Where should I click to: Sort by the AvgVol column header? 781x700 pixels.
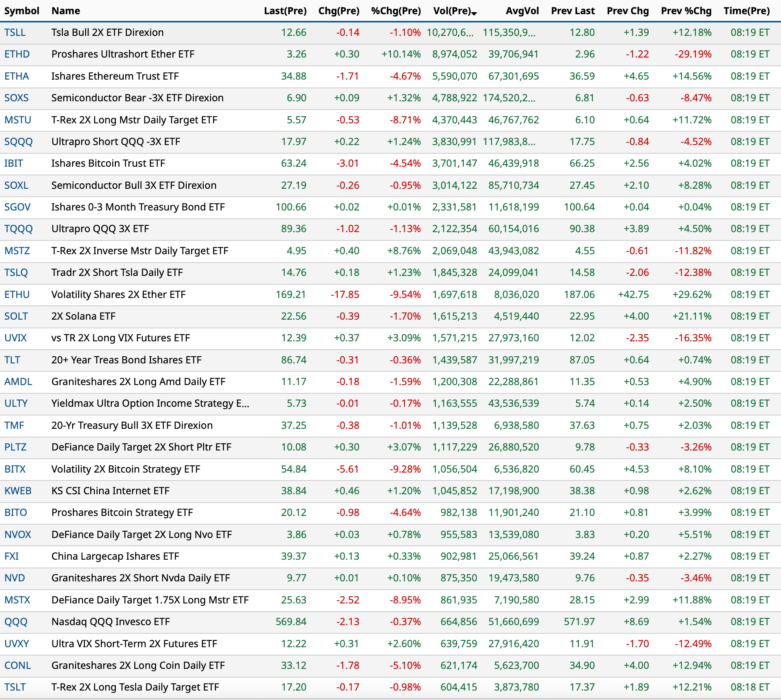[x=522, y=11]
